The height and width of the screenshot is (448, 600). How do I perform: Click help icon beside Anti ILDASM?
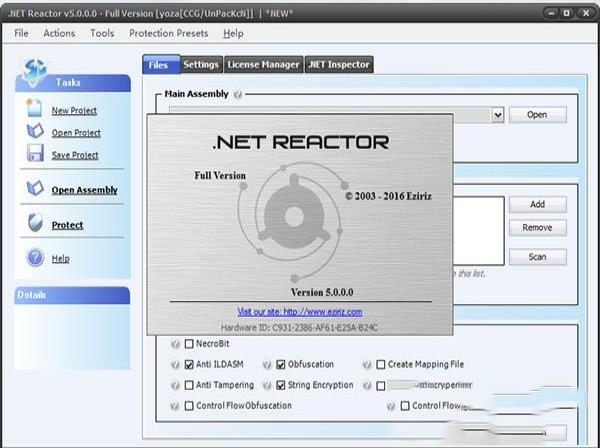[175, 364]
